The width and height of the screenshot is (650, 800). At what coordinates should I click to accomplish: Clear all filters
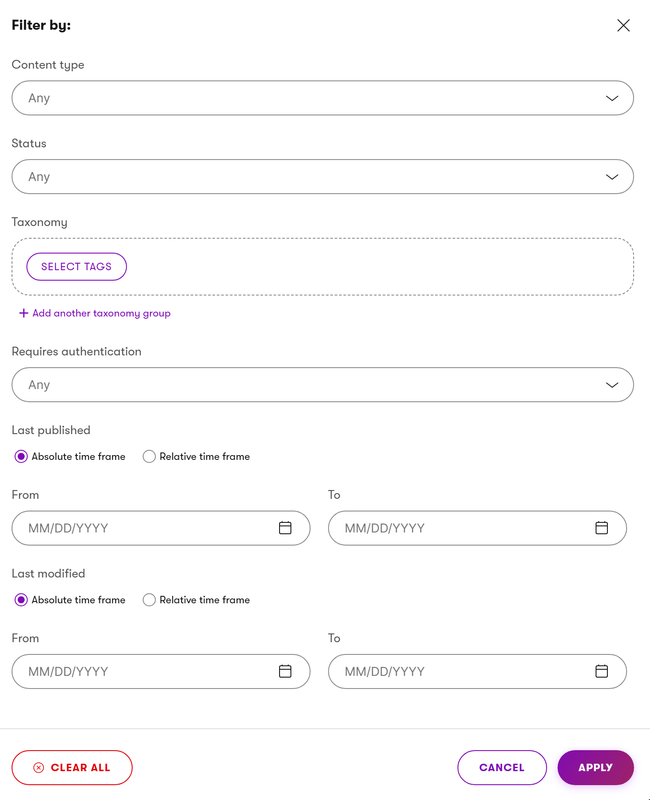(72, 767)
